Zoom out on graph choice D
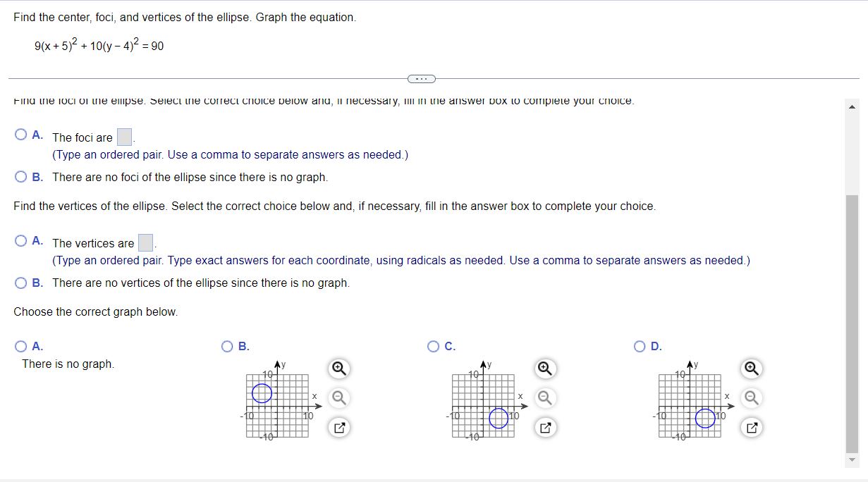 [x=751, y=397]
